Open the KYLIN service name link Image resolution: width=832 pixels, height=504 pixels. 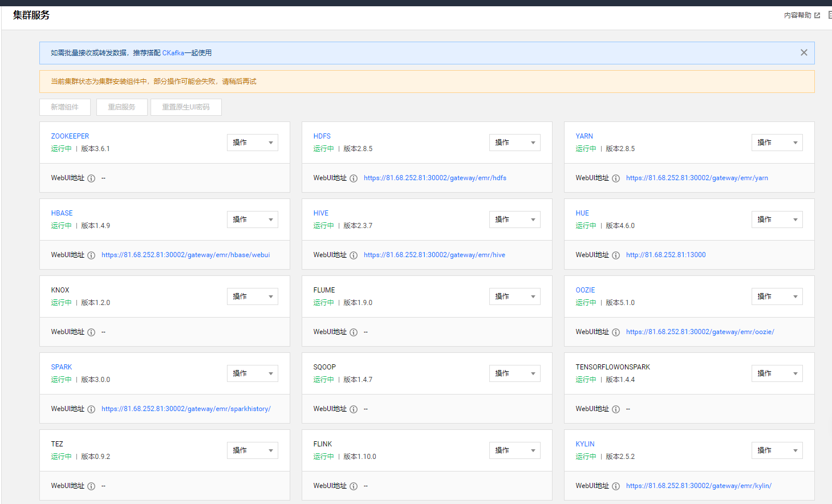point(585,444)
